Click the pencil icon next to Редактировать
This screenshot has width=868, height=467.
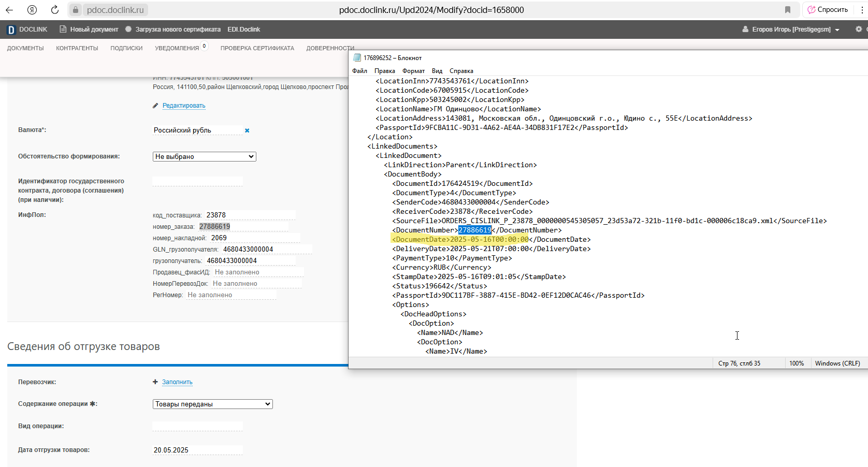155,106
